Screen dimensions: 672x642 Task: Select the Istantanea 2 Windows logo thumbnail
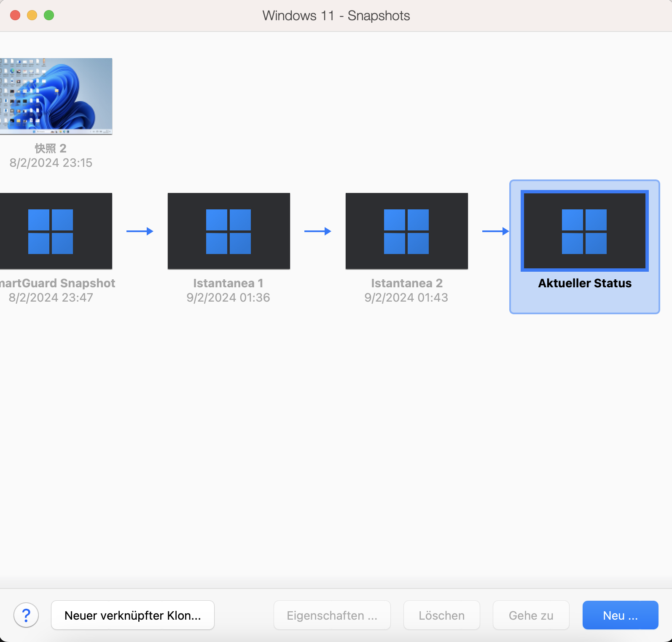[406, 231]
